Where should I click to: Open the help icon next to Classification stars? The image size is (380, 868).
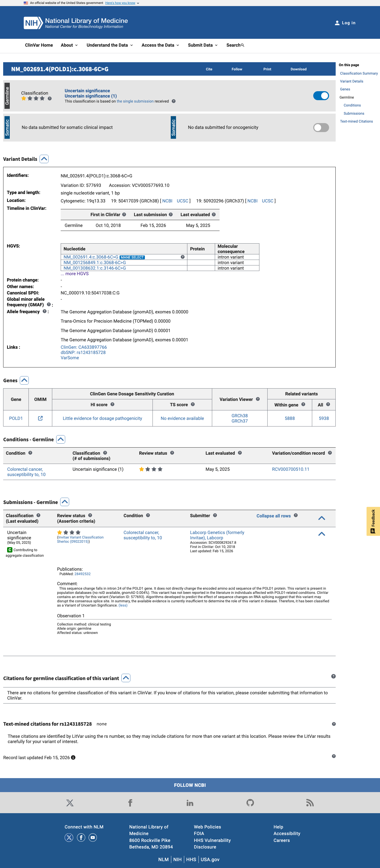point(50,98)
